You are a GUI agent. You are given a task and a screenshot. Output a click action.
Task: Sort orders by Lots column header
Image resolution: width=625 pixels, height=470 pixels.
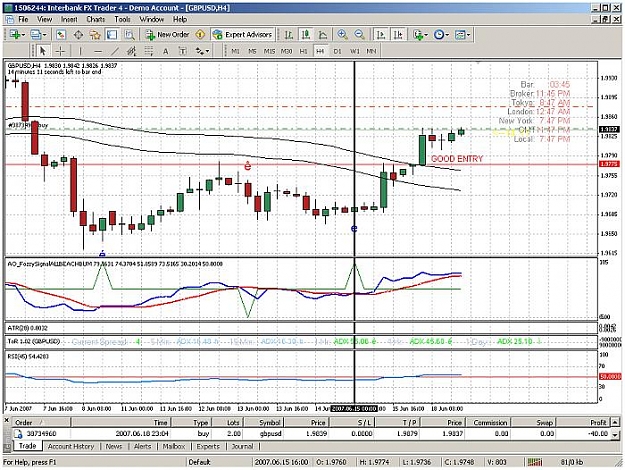coord(228,423)
